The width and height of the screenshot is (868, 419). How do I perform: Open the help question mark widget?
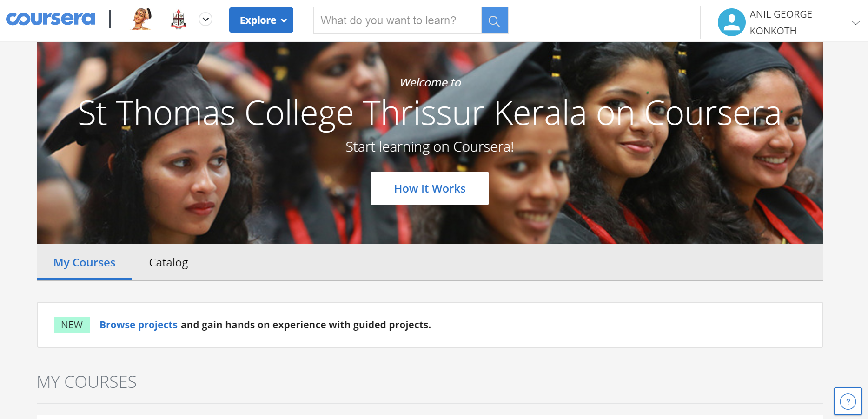pyautogui.click(x=848, y=401)
